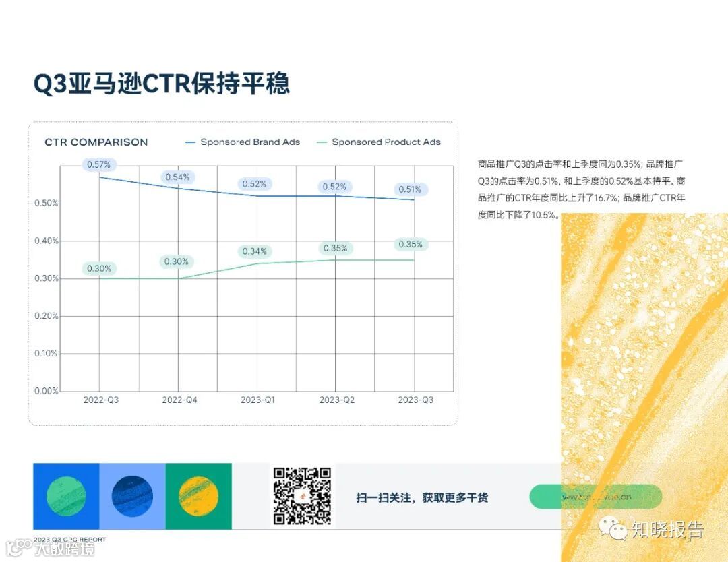728x562 pixels.
Task: Click the green website URL pill button
Action: 596,497
